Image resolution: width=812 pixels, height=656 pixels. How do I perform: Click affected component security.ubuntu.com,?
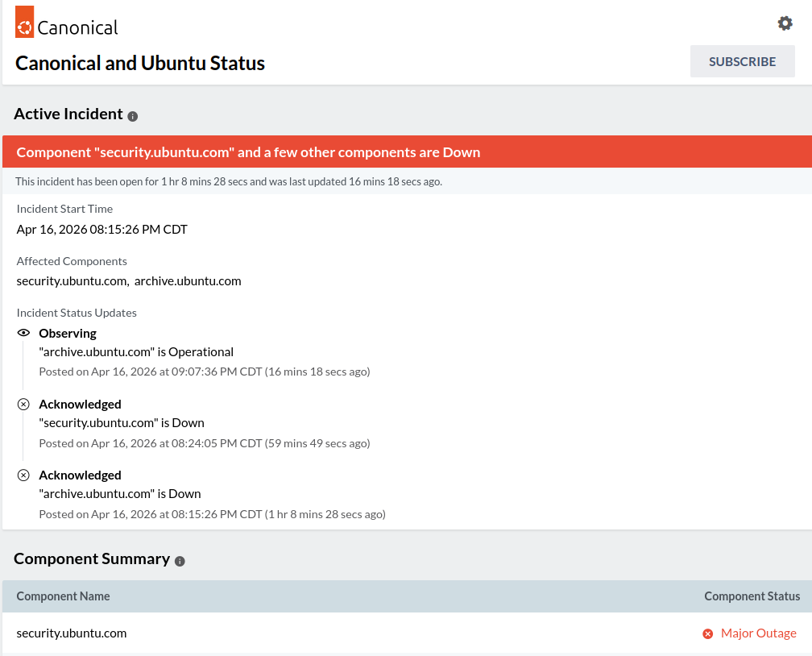pos(73,280)
